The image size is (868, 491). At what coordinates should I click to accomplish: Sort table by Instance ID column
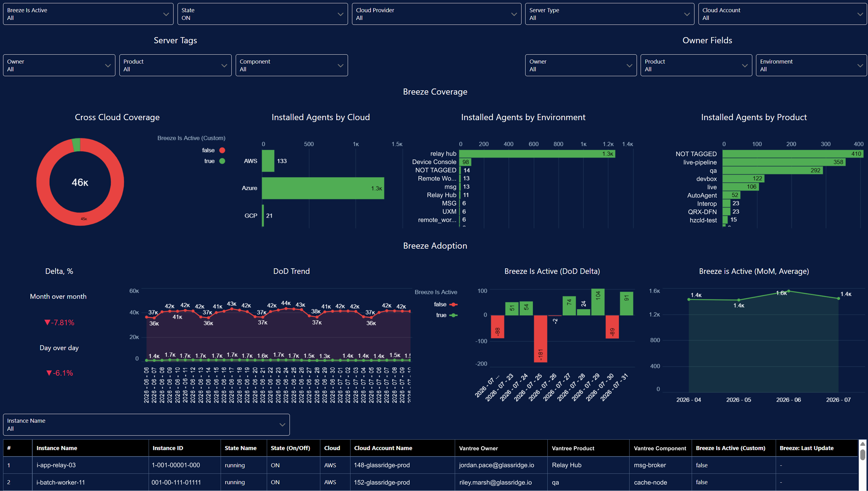click(x=185, y=448)
